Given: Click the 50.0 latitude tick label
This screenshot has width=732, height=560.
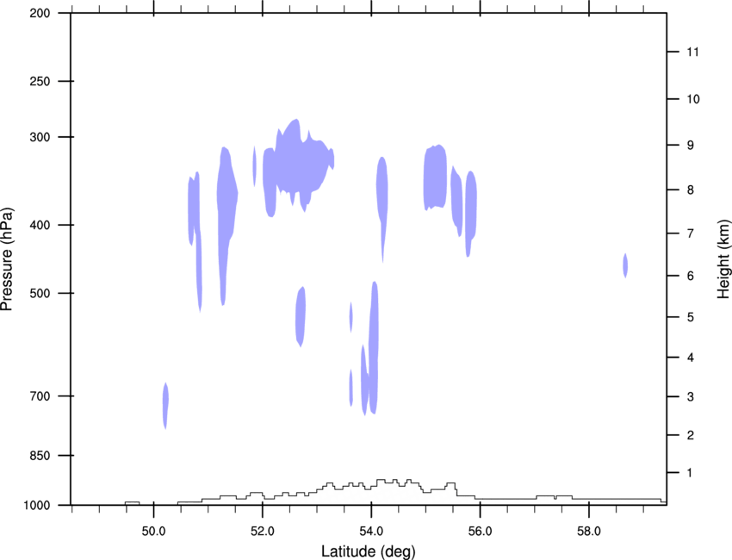Looking at the screenshot, I should pyautogui.click(x=153, y=532).
